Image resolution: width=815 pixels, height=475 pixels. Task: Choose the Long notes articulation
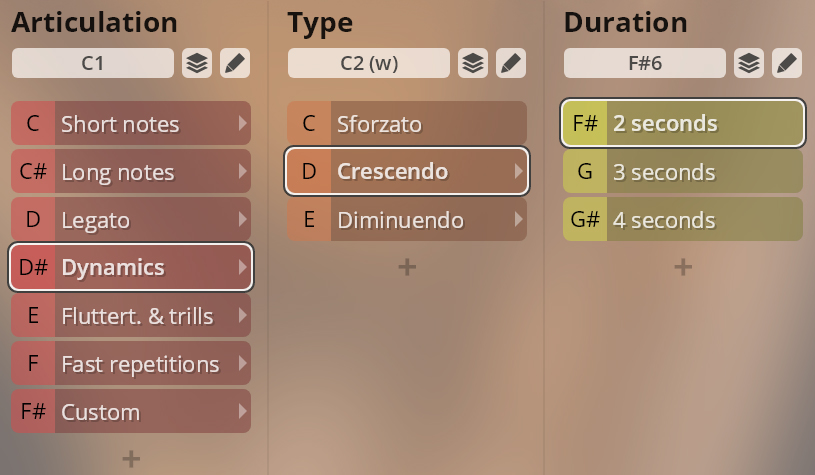131,171
